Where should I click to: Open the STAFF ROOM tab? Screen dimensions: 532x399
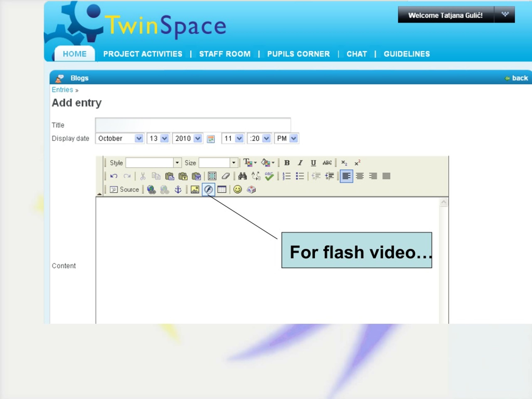(x=225, y=54)
